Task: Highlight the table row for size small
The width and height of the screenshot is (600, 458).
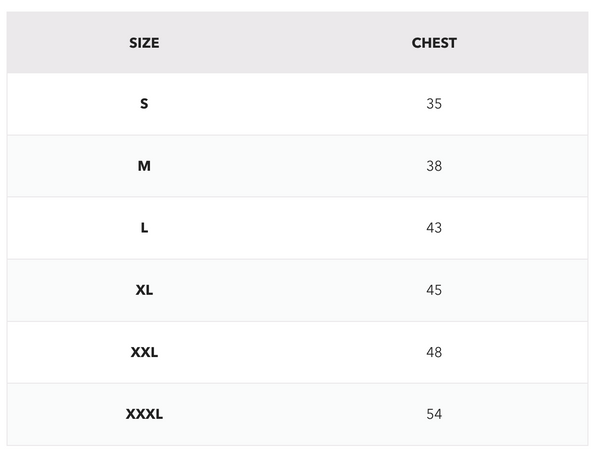Action: pos(290,104)
